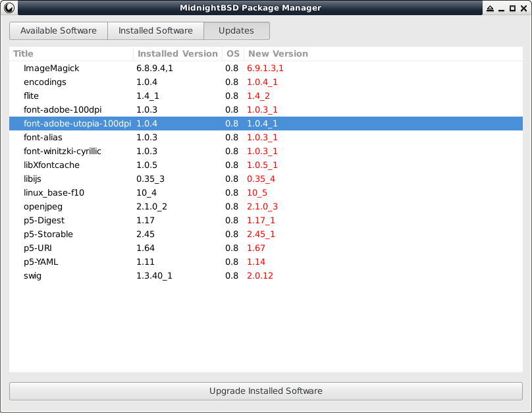Select the p5-YAML row
Screen dimensions: 532x413
pyautogui.click(x=265, y=262)
